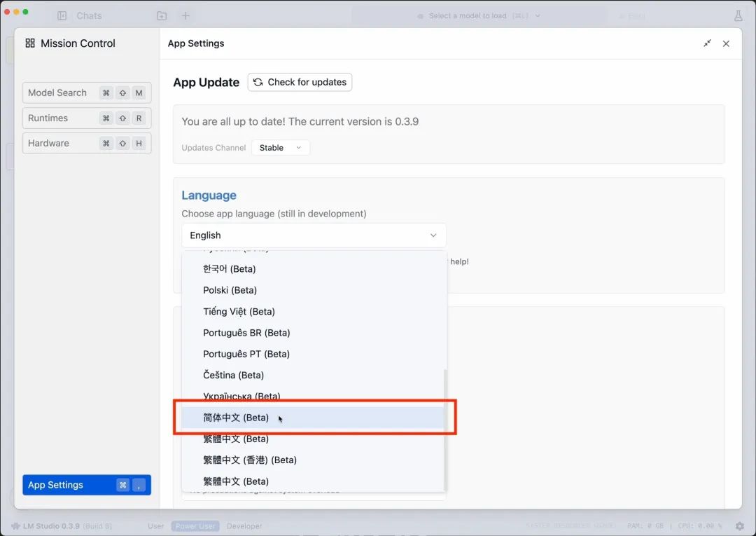Toggle the sidebar panel icon beside Chats
The width and height of the screenshot is (756, 536).
(62, 15)
